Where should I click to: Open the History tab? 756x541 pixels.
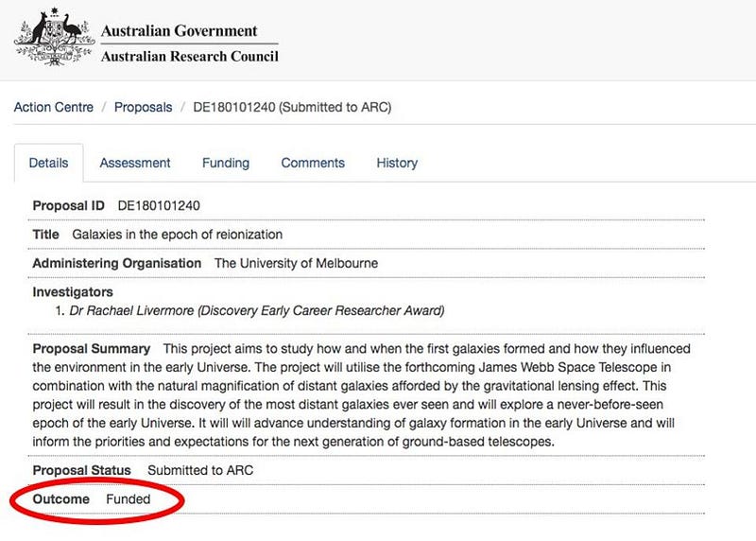(397, 163)
